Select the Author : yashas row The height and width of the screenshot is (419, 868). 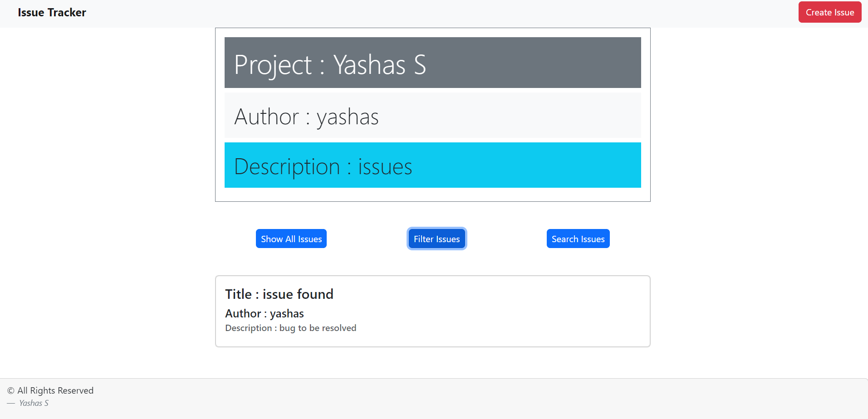click(432, 116)
